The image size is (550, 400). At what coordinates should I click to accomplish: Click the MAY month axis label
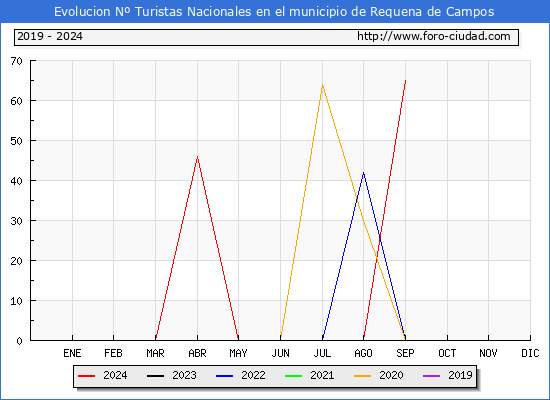pos(239,353)
